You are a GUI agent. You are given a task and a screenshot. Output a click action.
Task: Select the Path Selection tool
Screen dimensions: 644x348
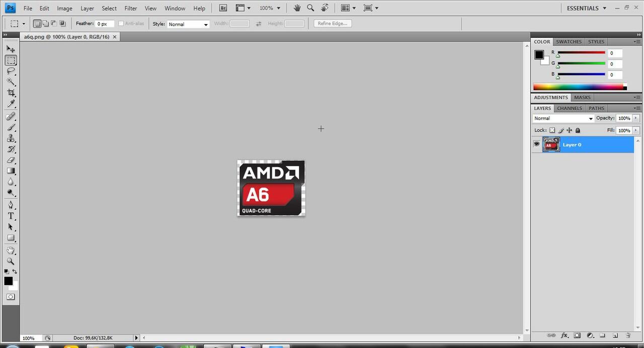(x=11, y=227)
